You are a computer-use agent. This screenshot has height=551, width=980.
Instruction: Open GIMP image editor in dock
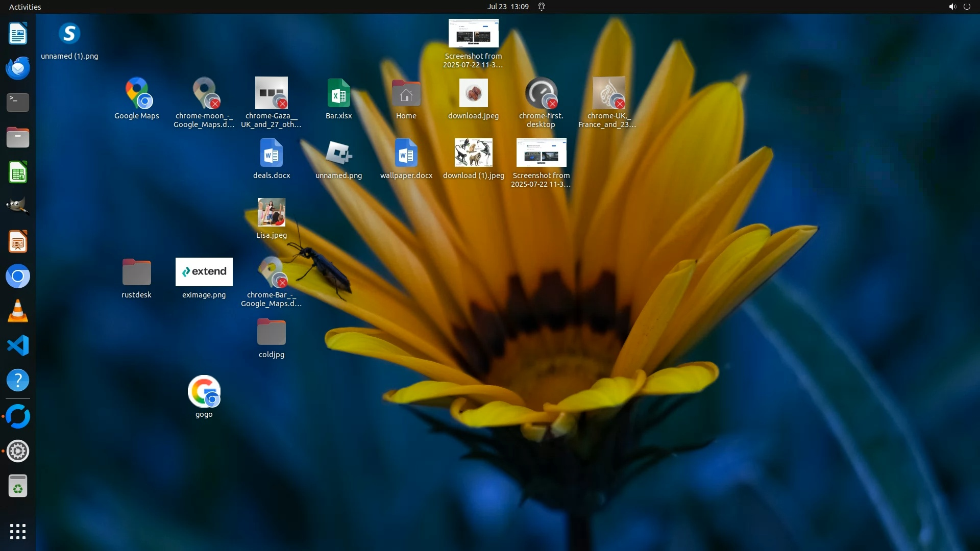18,207
